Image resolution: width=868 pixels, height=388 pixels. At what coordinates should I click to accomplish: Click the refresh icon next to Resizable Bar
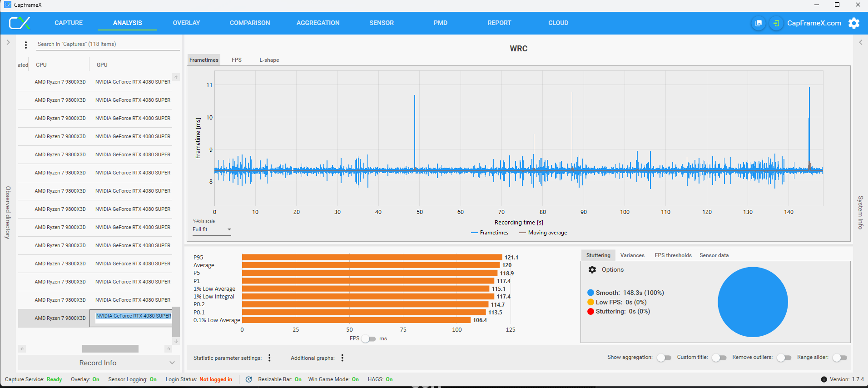pyautogui.click(x=249, y=379)
